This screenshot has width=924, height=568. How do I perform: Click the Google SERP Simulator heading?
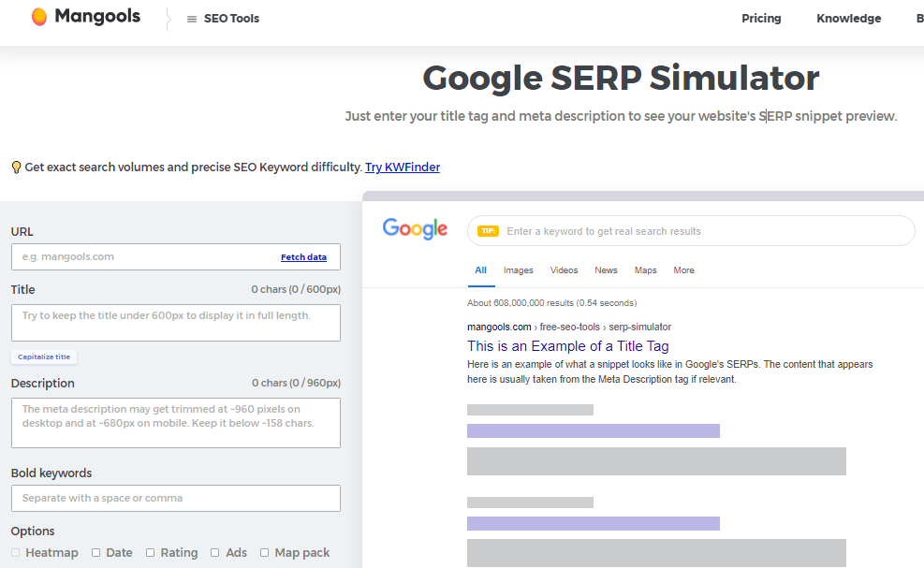click(621, 79)
